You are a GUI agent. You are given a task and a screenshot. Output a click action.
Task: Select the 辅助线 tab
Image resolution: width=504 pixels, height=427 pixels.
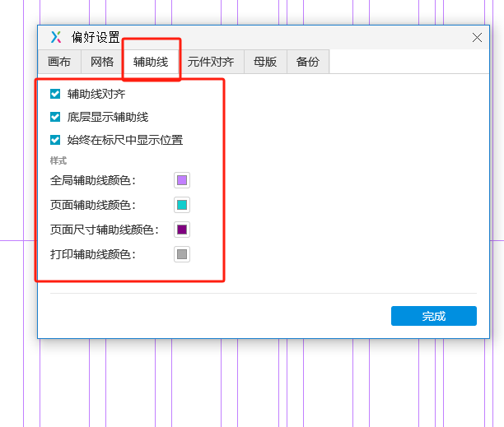click(x=151, y=62)
